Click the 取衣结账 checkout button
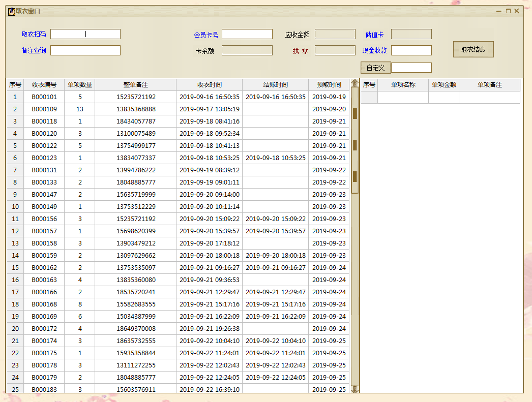This screenshot has height=402, width=532. [474, 49]
